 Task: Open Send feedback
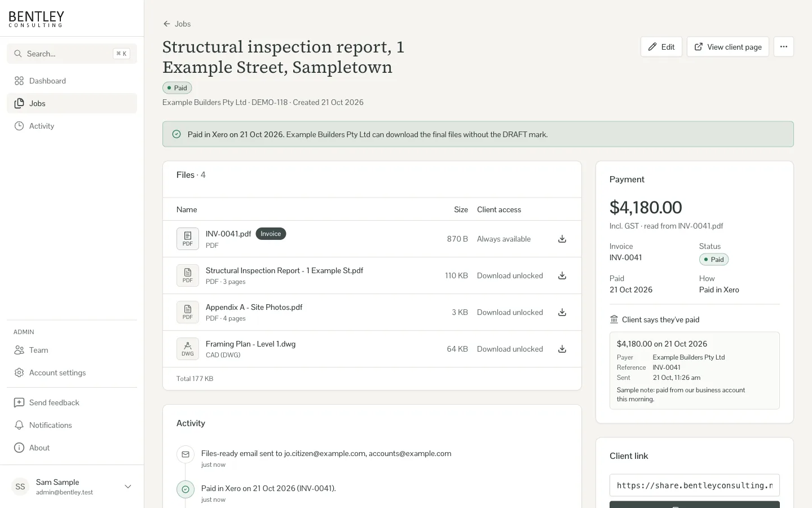72,402
